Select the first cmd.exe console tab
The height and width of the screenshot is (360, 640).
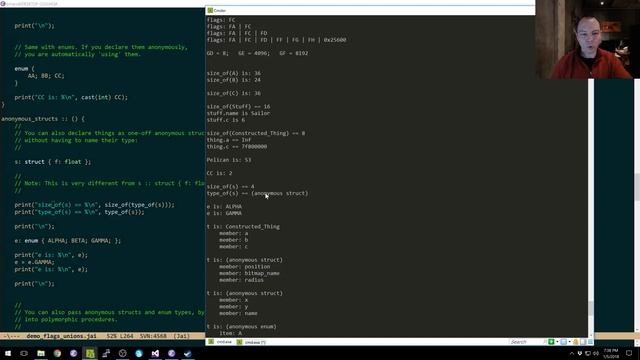coord(220,342)
